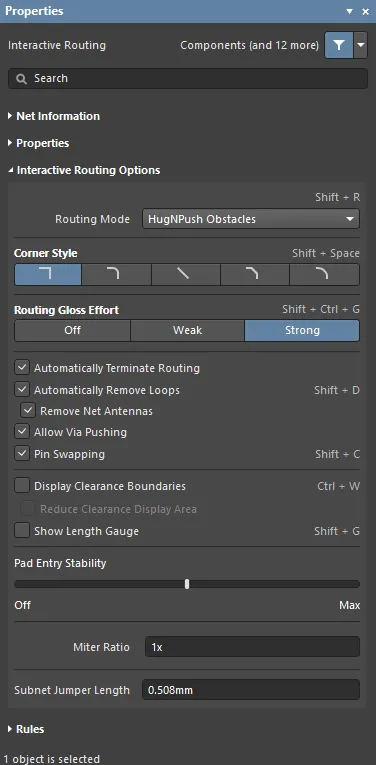
Task: Click the search magnifier icon
Action: point(21,79)
